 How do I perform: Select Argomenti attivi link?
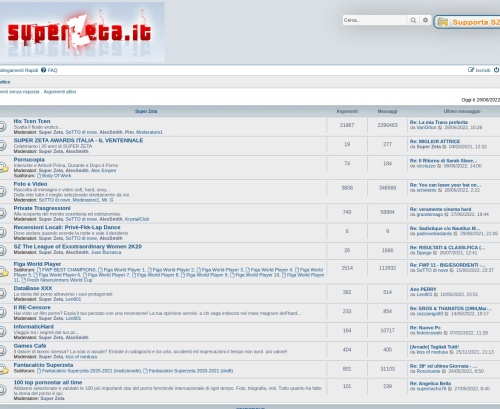pyautogui.click(x=60, y=92)
